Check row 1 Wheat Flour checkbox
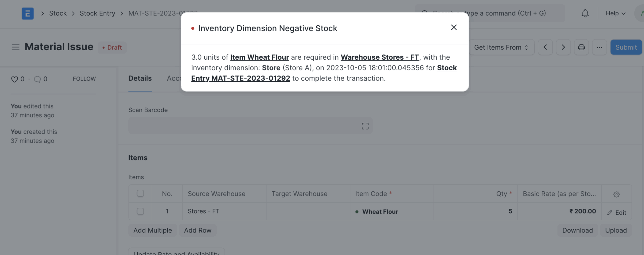 pos(140,211)
